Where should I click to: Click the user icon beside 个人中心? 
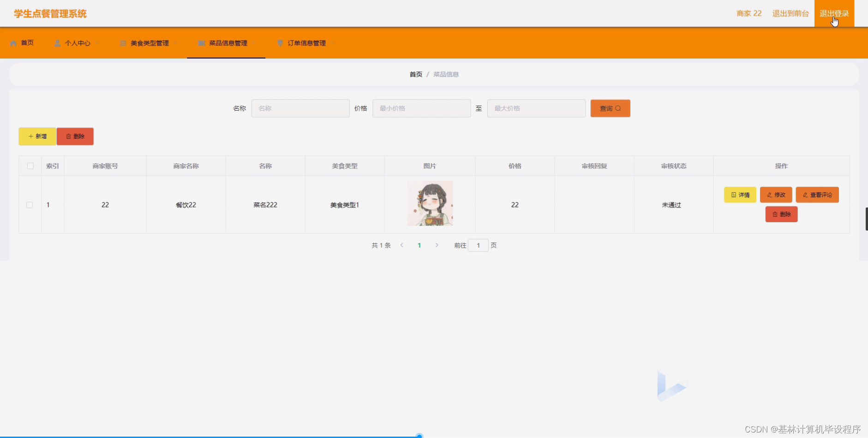click(x=57, y=43)
